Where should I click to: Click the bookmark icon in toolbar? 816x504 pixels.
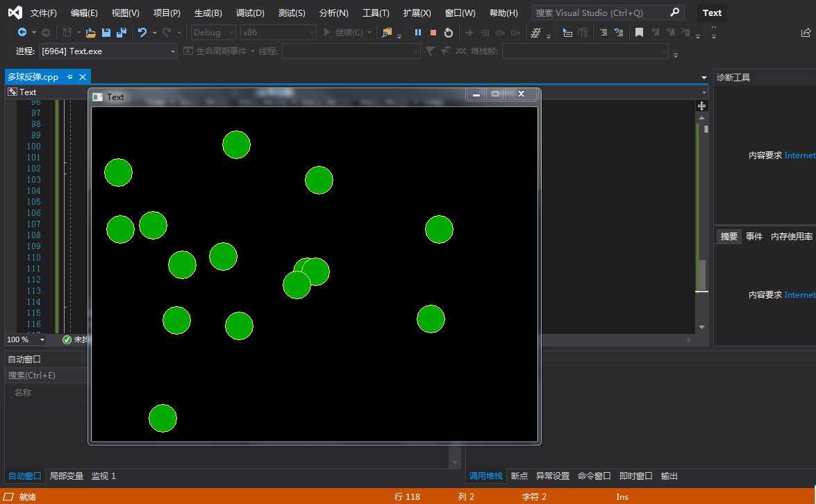(x=639, y=32)
